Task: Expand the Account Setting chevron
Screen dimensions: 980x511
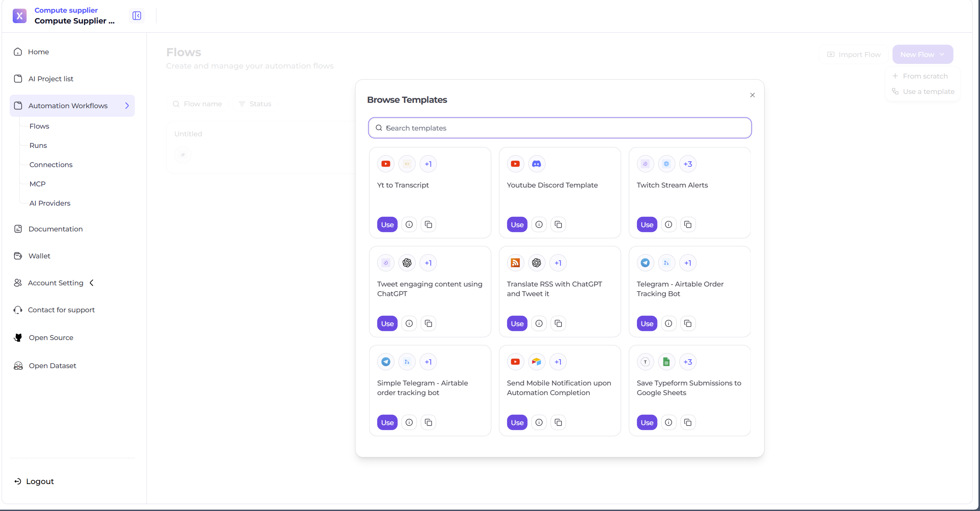Action: (92, 283)
